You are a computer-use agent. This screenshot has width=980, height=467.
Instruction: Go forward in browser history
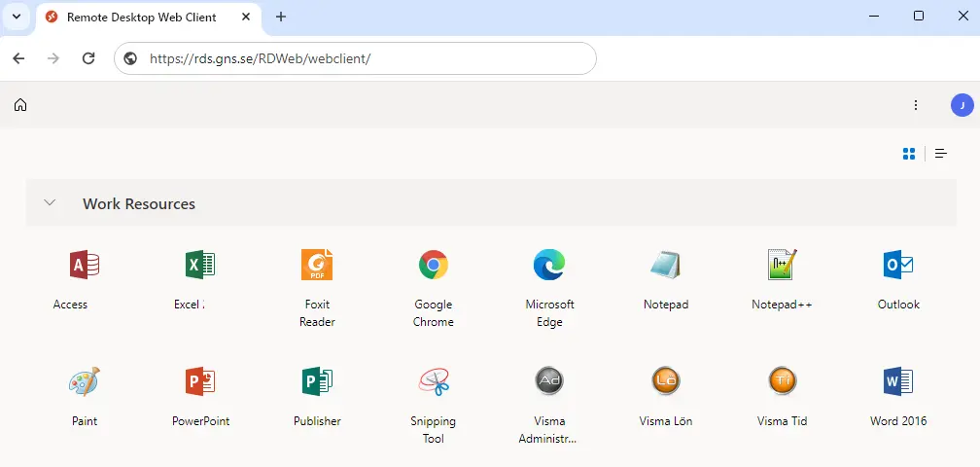coord(53,58)
